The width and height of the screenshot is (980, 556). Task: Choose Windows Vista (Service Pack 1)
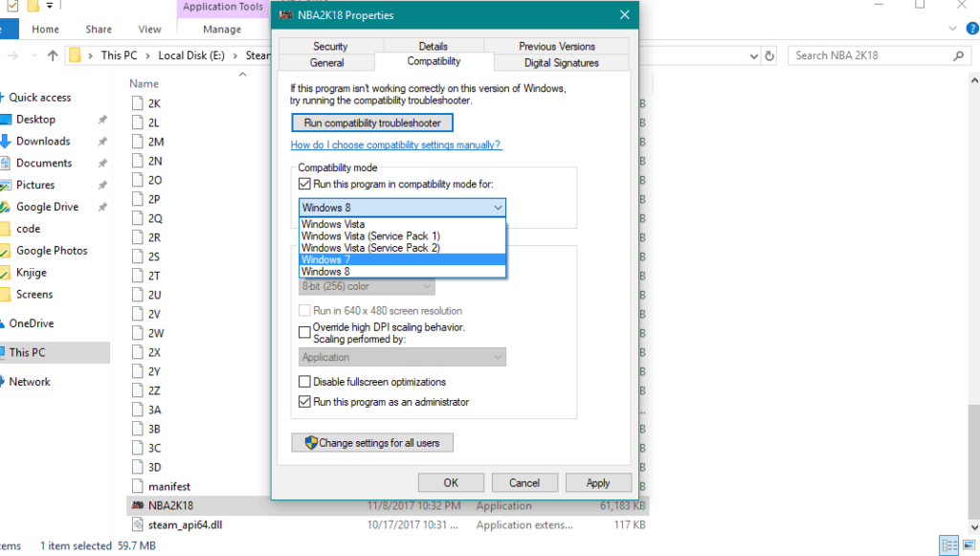(x=403, y=236)
